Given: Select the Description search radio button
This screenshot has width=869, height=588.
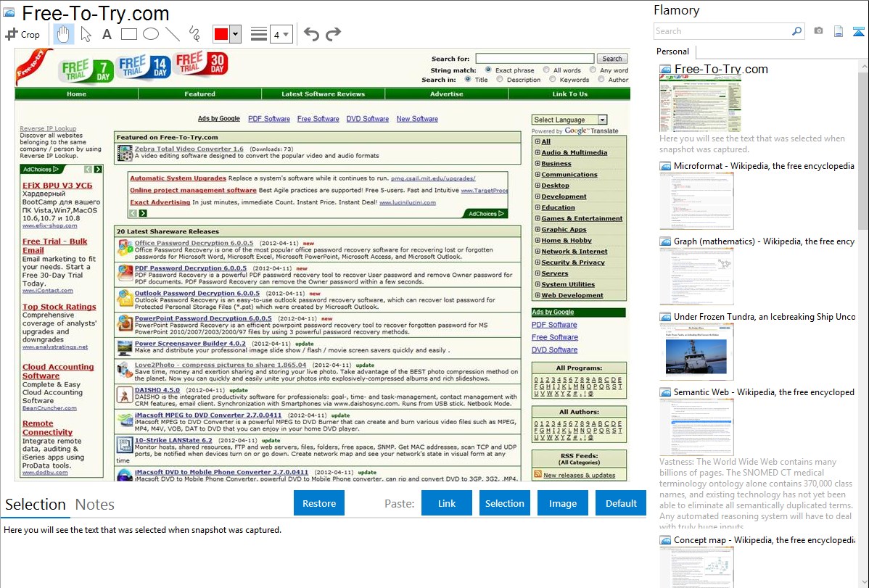Looking at the screenshot, I should click(500, 79).
